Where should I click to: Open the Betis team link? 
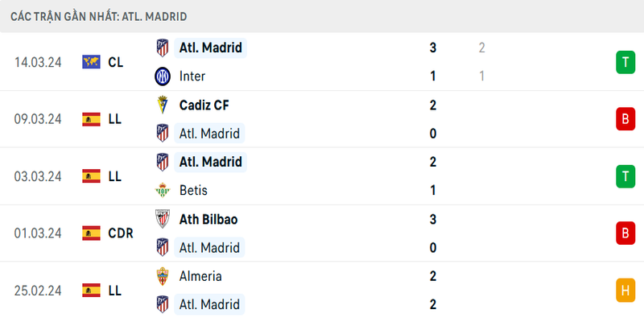[194, 191]
